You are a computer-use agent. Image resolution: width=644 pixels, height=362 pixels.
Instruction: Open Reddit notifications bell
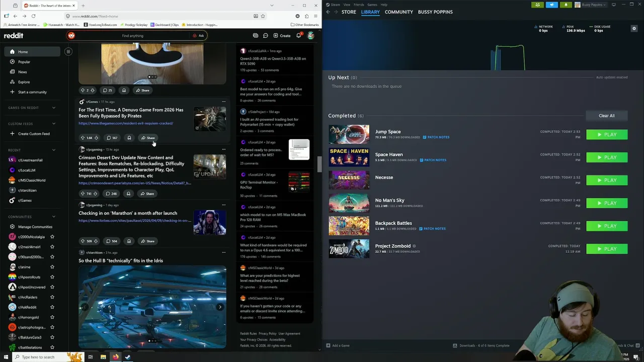[299, 35]
